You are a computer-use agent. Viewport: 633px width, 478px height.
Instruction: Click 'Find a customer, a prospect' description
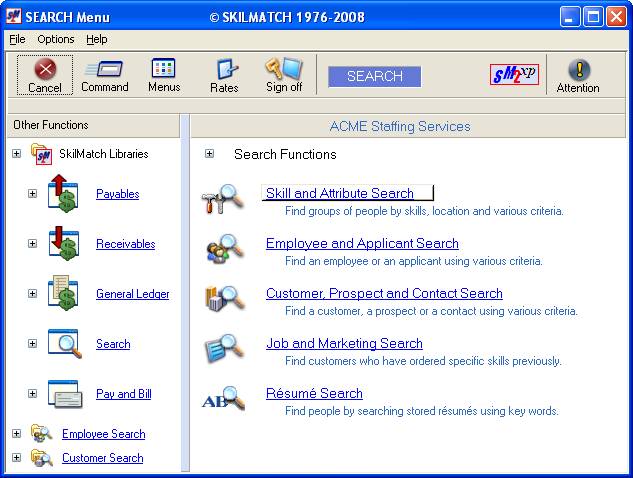pyautogui.click(x=431, y=311)
